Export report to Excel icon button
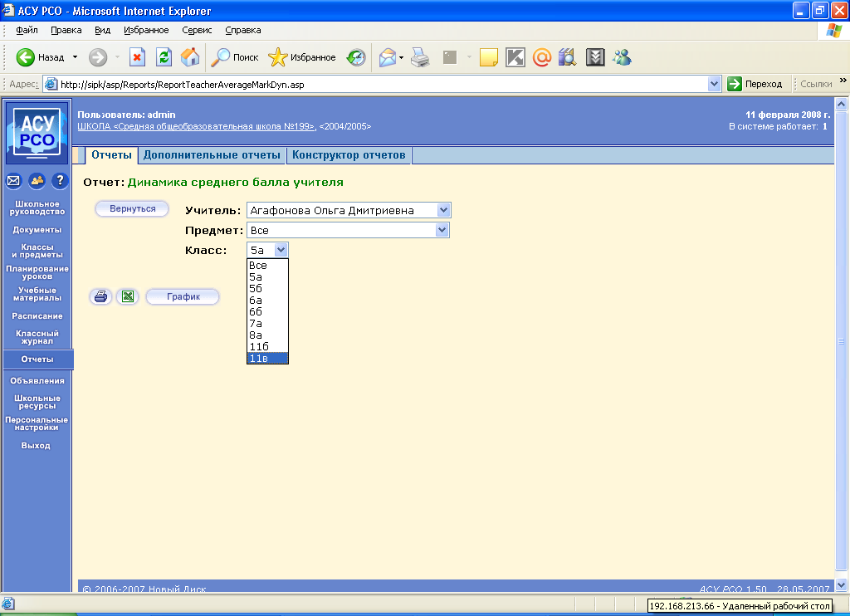The height and width of the screenshot is (616, 850). [x=127, y=296]
